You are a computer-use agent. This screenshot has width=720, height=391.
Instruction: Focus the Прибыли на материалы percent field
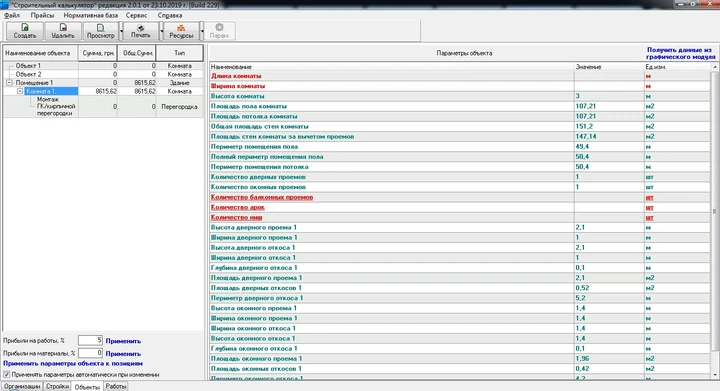coord(90,353)
